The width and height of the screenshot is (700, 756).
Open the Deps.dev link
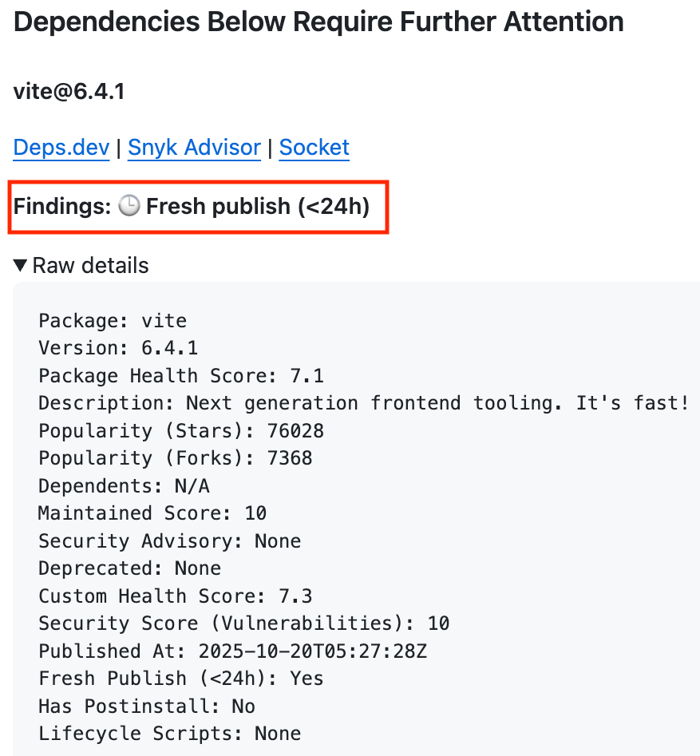coord(61,148)
